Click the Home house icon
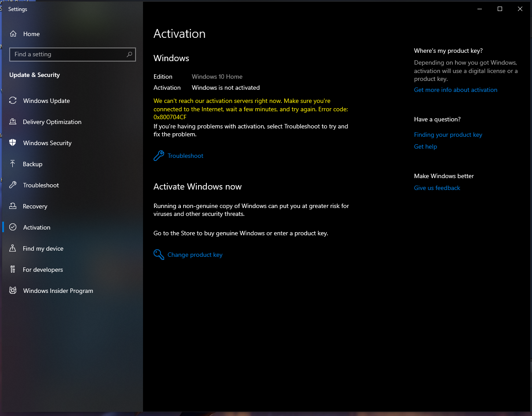 (x=13, y=34)
